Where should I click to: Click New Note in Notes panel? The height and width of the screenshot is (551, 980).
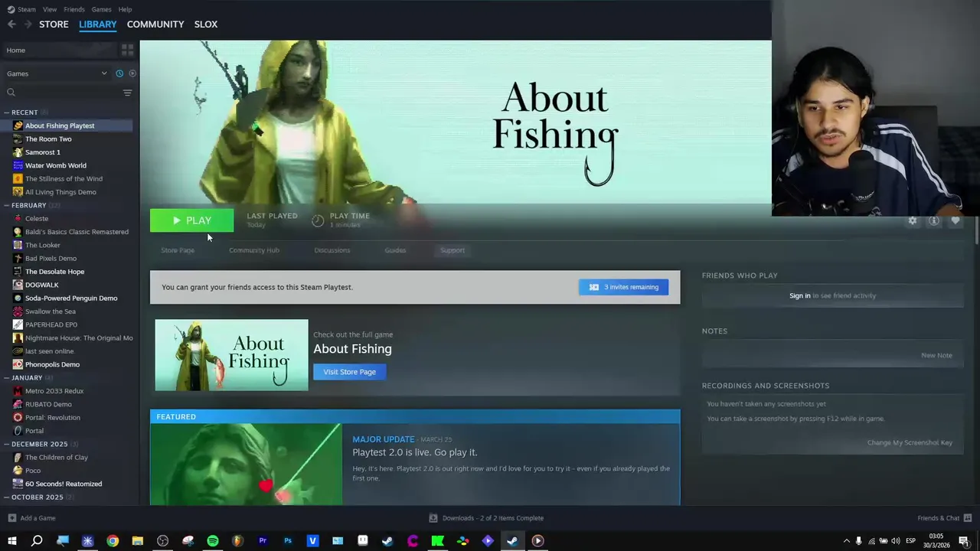click(936, 355)
